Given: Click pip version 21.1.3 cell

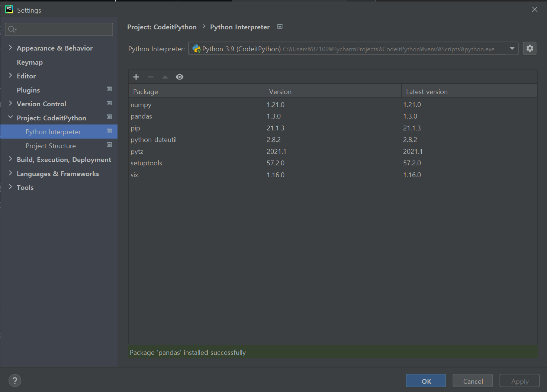Looking at the screenshot, I should pyautogui.click(x=276, y=128).
